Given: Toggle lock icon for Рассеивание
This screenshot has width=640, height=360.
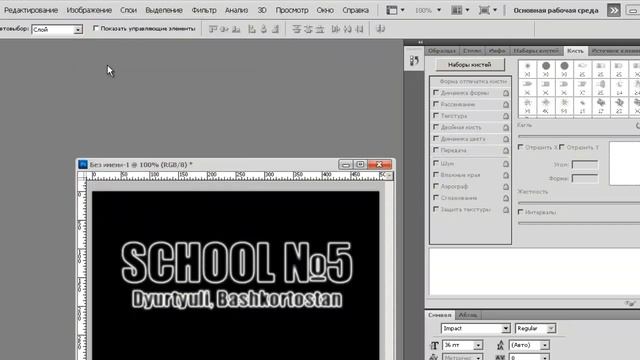Looking at the screenshot, I should (x=506, y=104).
